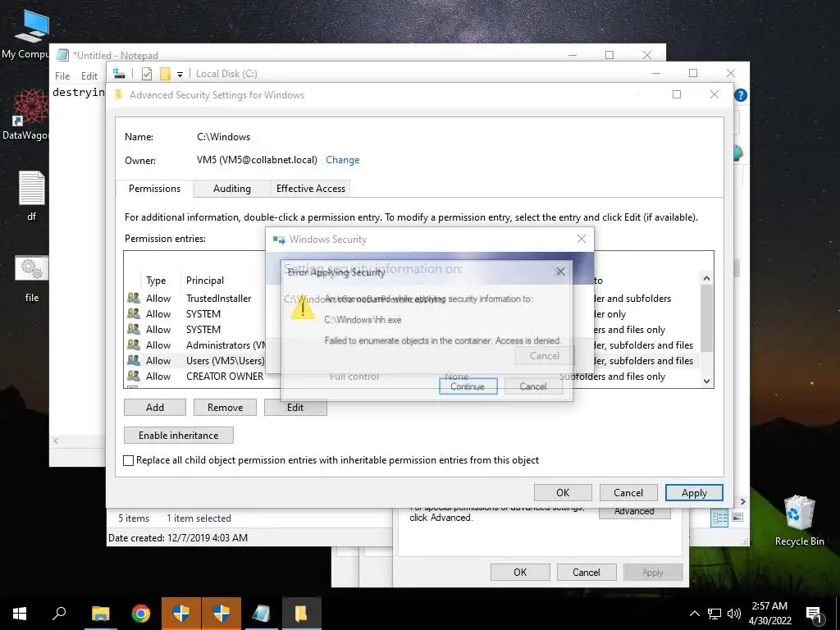This screenshot has width=840, height=630.
Task: Select the df file on desktop
Action: [x=32, y=195]
